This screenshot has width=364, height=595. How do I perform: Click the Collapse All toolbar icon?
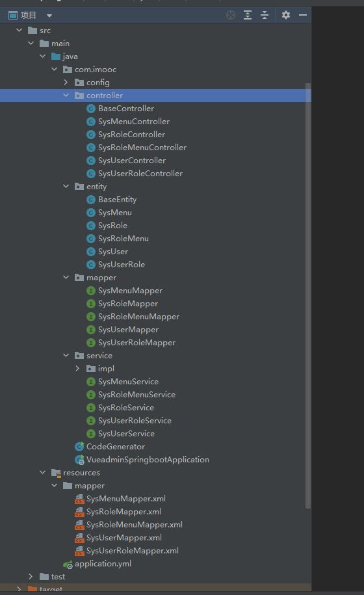point(265,15)
